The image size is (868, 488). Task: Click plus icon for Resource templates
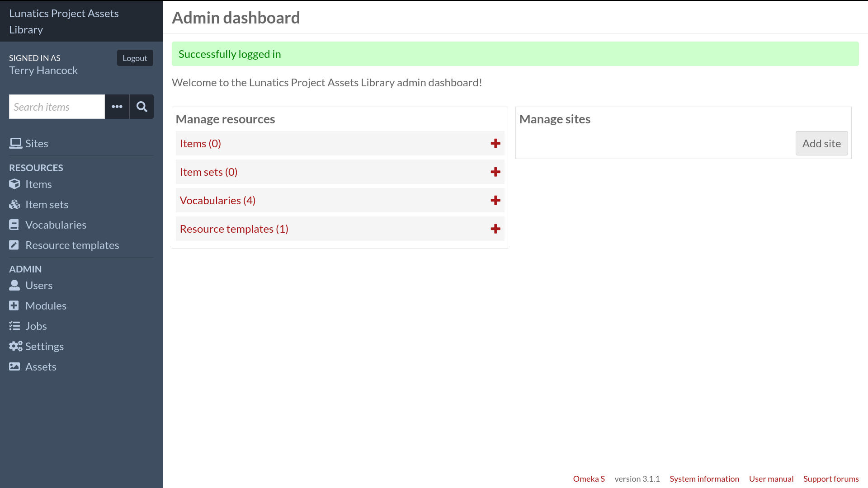tap(495, 229)
